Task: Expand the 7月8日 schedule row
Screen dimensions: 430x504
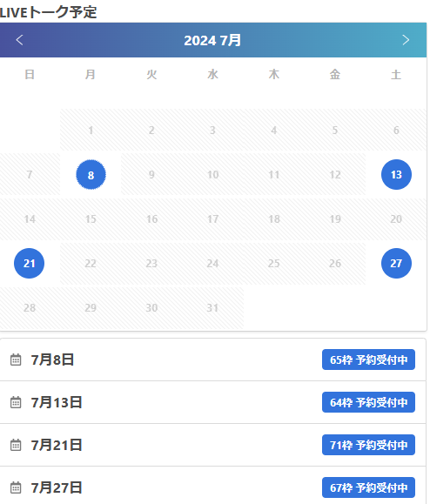Action: (x=212, y=360)
